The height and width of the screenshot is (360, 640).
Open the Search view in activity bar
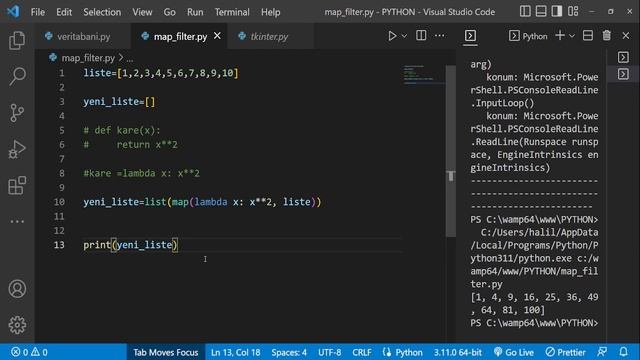17,76
